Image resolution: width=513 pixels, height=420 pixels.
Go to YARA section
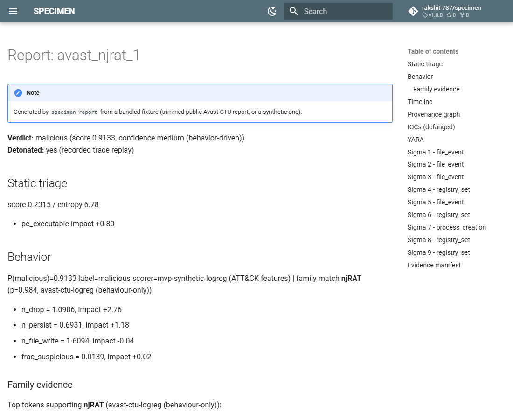tap(416, 140)
